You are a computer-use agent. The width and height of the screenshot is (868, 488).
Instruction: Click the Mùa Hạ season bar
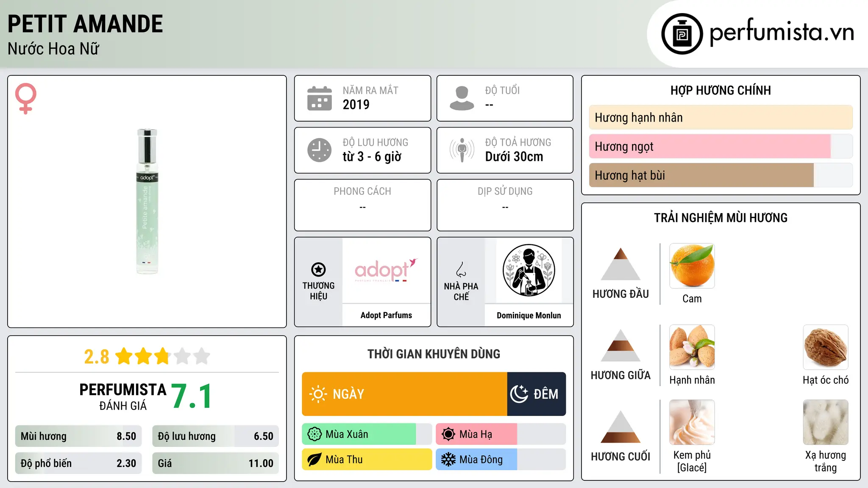[501, 434]
